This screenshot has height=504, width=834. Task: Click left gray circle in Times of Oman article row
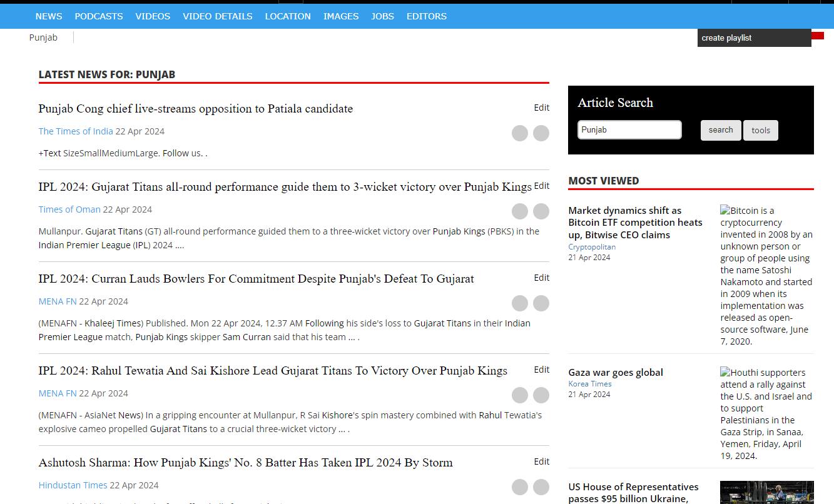pyautogui.click(x=520, y=211)
